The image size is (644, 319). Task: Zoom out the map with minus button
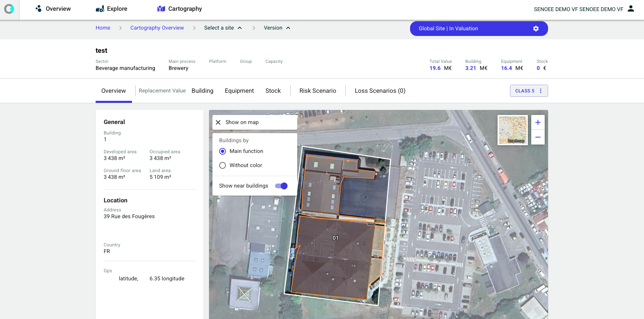coord(538,137)
